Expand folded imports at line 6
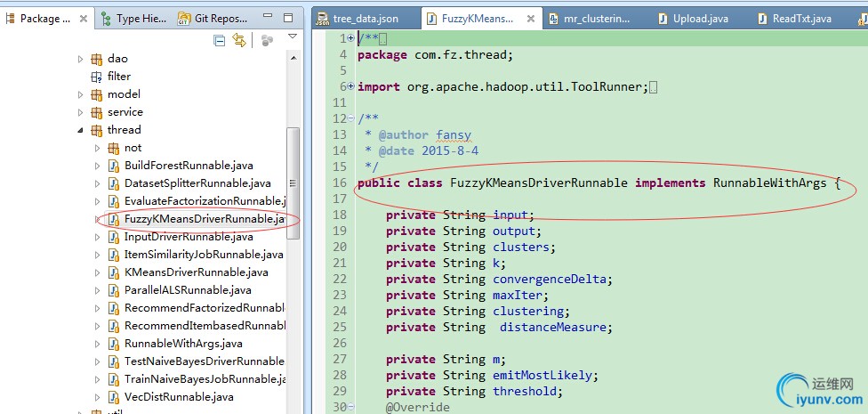This screenshot has height=414, width=868. click(x=350, y=86)
